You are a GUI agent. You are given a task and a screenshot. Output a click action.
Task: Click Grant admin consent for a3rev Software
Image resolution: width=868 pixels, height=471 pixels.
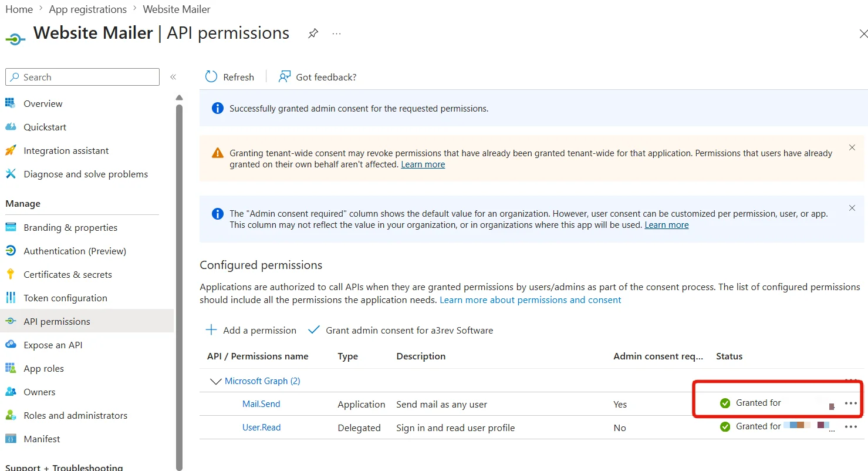coord(401,330)
